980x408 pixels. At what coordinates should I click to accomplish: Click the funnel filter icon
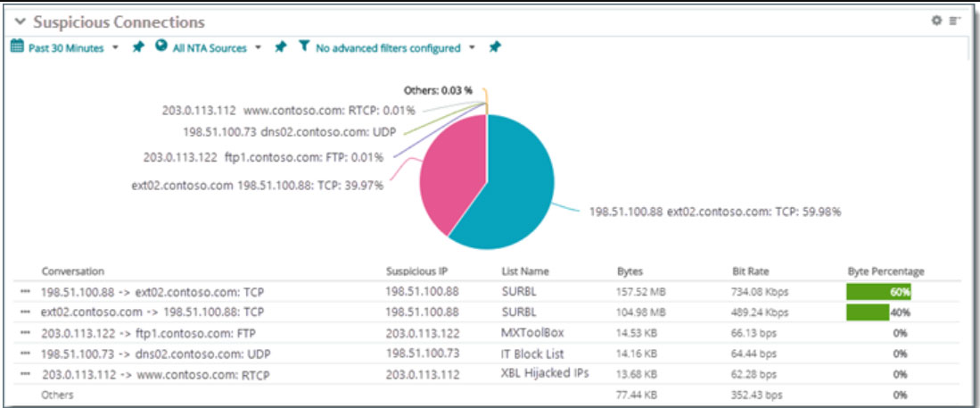pyautogui.click(x=304, y=46)
